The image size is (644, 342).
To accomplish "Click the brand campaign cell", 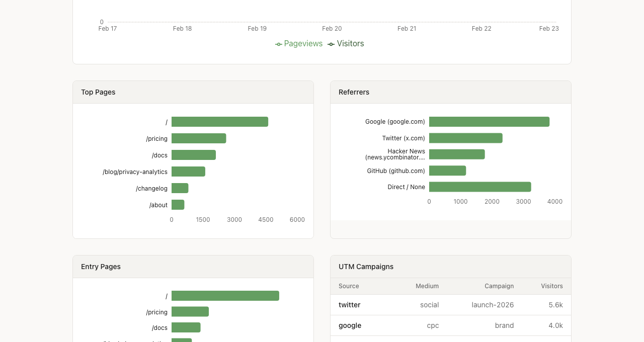I will (x=505, y=325).
